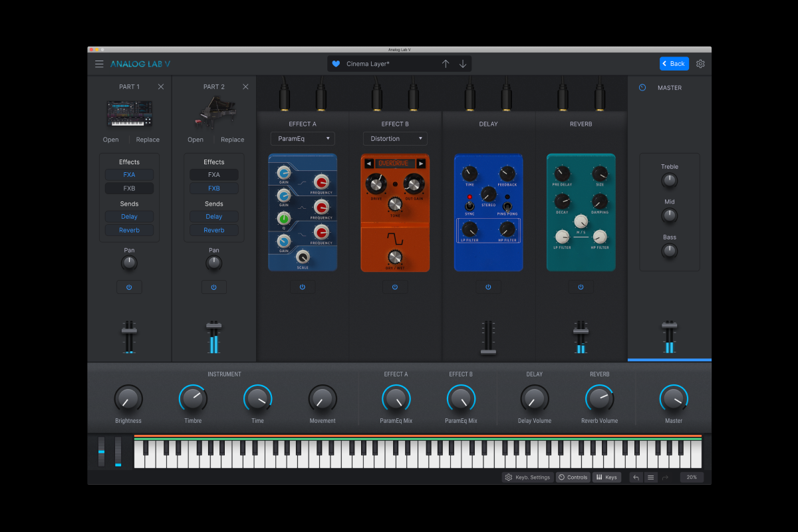Click Open under Part 1
This screenshot has height=532, width=798.
[x=110, y=140]
